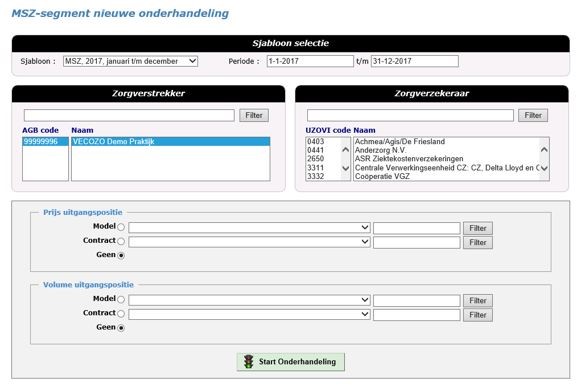580x387 pixels.
Task: Select Coöperatie VGZ insurer
Action: 382,176
